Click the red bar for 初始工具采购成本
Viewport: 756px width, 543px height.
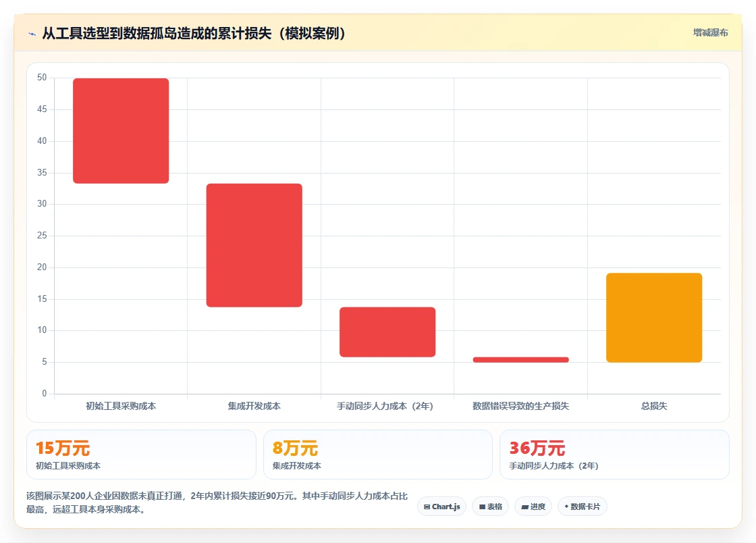click(121, 131)
